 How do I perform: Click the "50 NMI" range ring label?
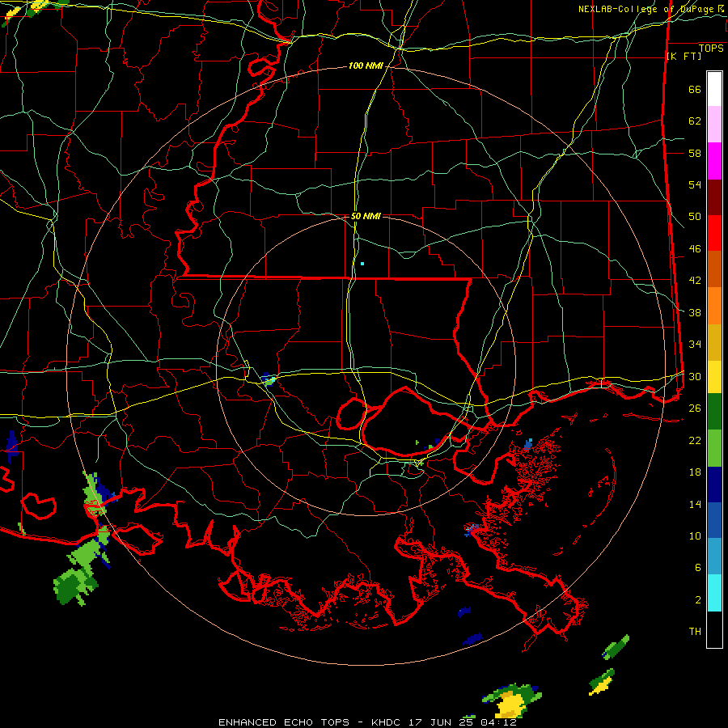tap(366, 216)
